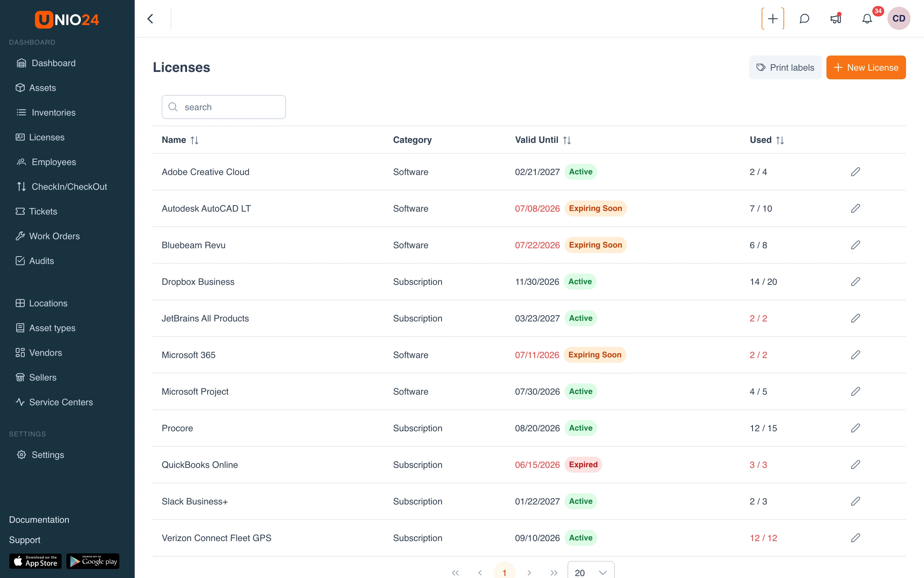The height and width of the screenshot is (578, 924).
Task: Open Assets in sidebar
Action: click(36, 88)
